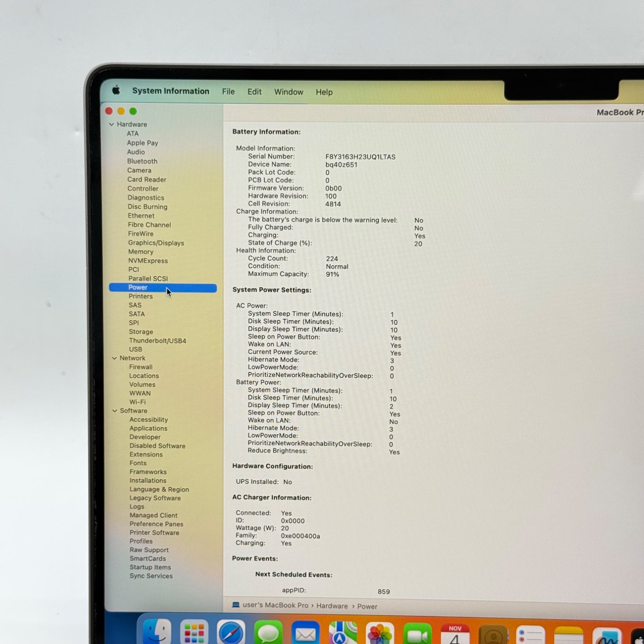Collapse the Hardware section in sidebar
Viewport: 644px width, 644px height.
(111, 124)
